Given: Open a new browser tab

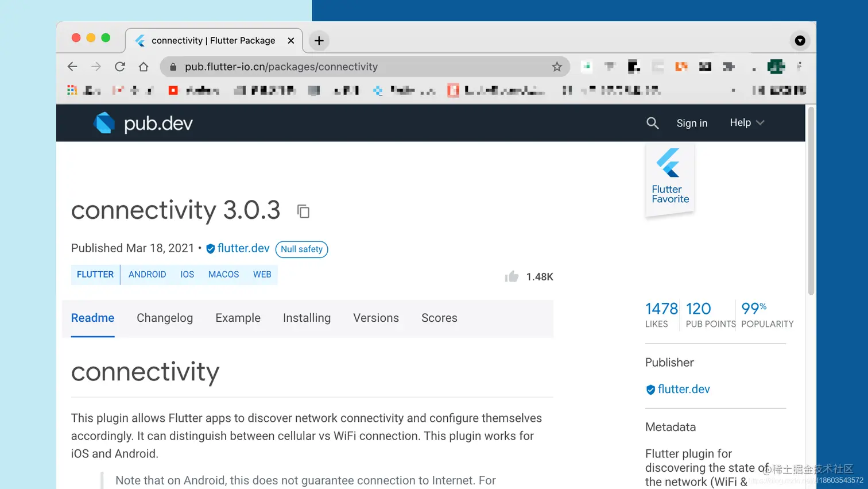Looking at the screenshot, I should click(319, 40).
